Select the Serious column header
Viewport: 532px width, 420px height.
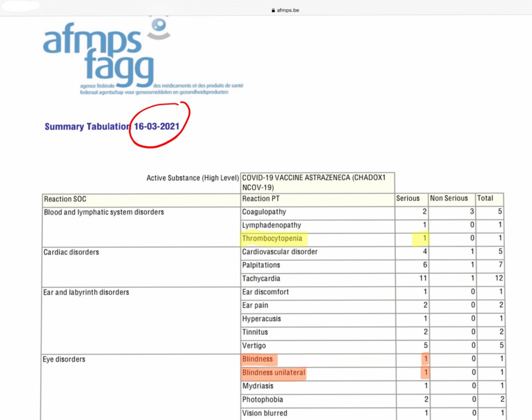coord(409,198)
